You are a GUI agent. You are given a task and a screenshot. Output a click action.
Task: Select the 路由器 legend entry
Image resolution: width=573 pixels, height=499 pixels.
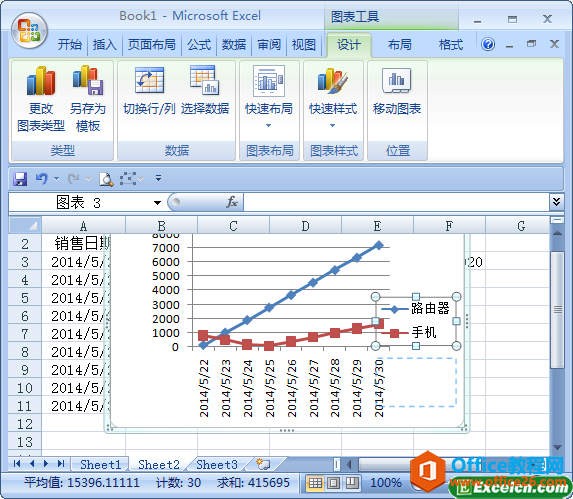[x=415, y=309]
